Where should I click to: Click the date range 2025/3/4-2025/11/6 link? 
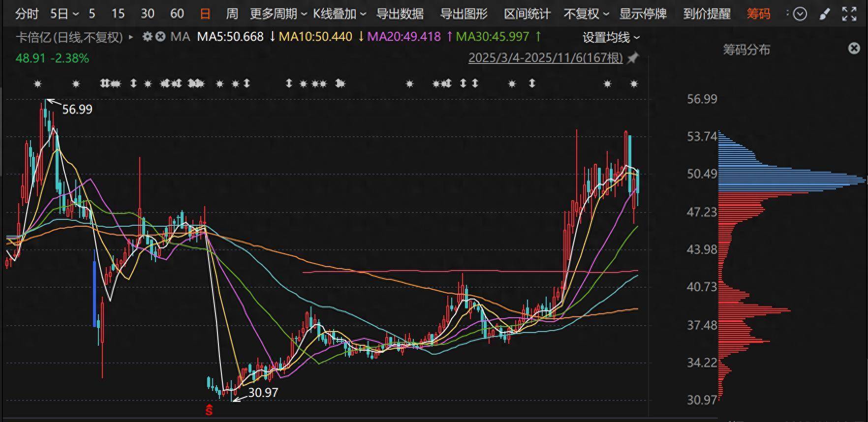(545, 58)
